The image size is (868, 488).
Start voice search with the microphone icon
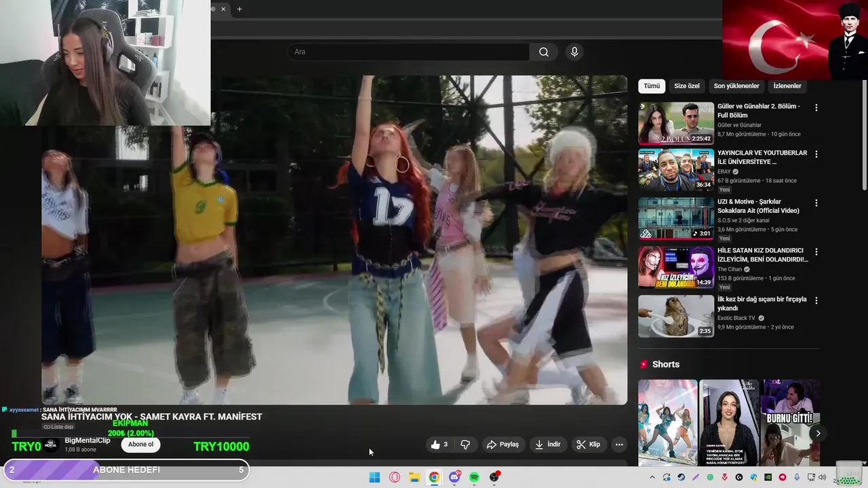click(x=574, y=52)
